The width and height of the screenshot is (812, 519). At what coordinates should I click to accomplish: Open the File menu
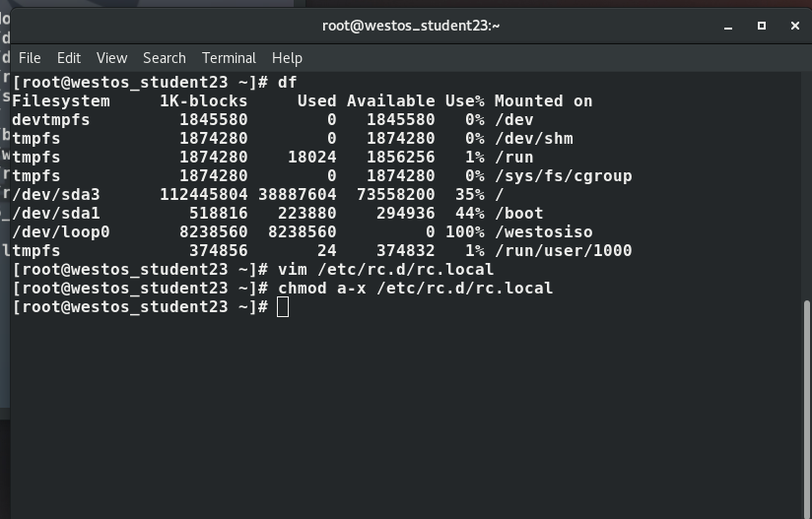coord(30,58)
